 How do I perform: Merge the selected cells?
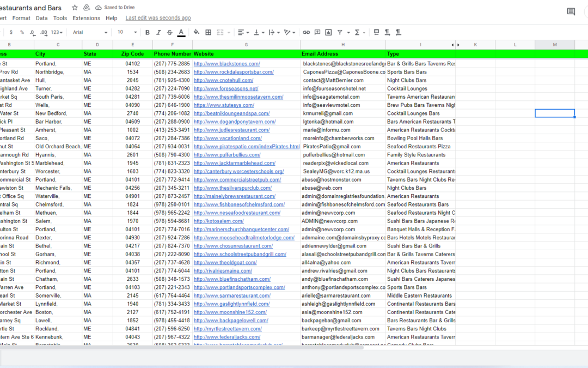[219, 32]
